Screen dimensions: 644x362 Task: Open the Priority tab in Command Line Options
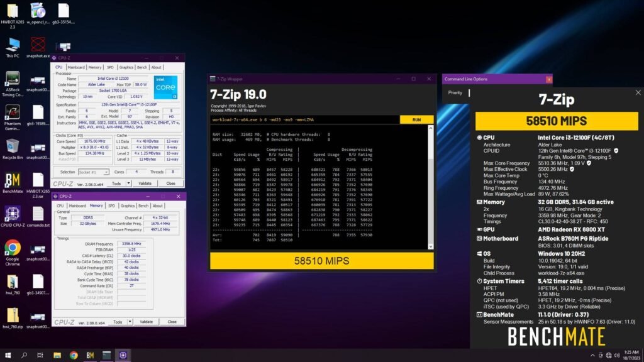tap(455, 92)
